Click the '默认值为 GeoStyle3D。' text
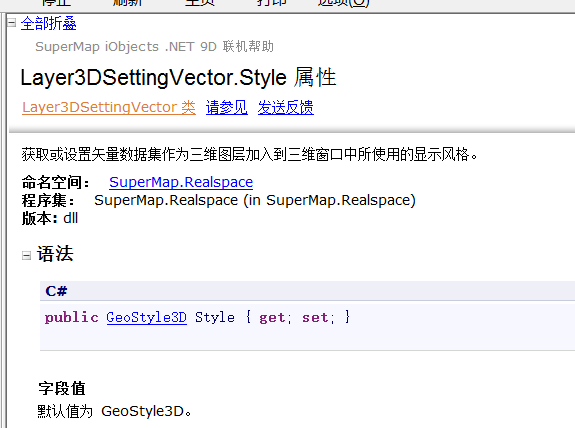575x428 pixels. [114, 411]
